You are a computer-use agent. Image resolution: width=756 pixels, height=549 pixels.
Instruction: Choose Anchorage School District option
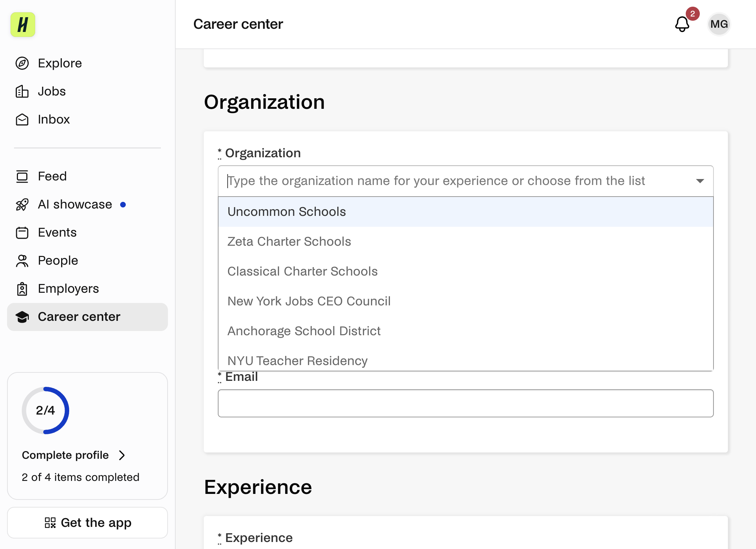pyautogui.click(x=465, y=331)
